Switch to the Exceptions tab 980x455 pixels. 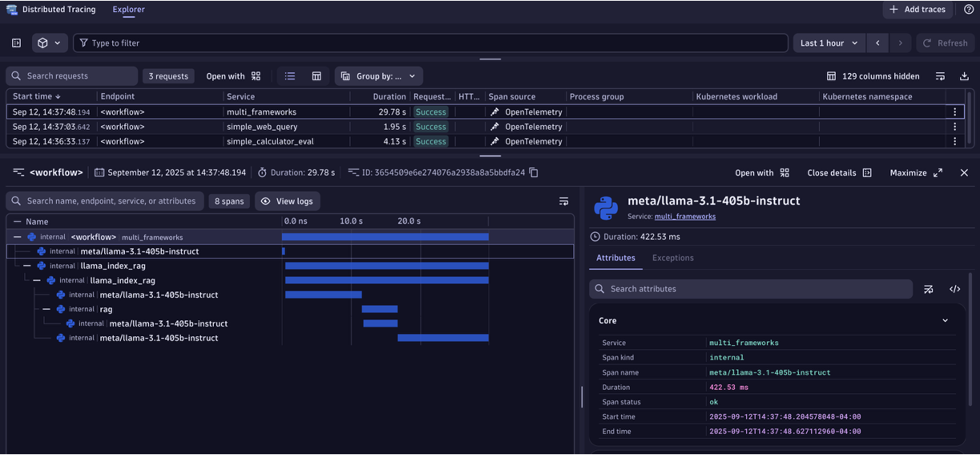coord(673,258)
